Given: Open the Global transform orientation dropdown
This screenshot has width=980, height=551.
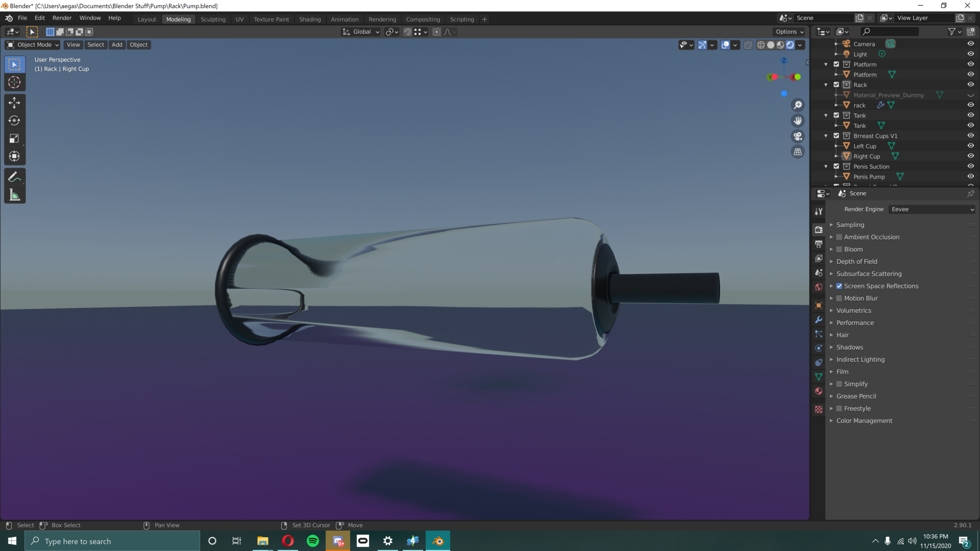Looking at the screenshot, I should tap(361, 32).
